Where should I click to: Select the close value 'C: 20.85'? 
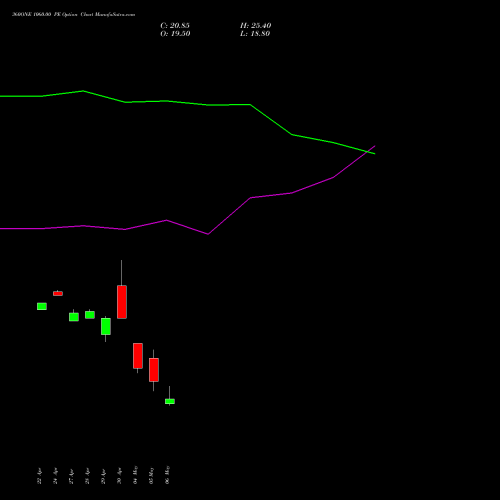coord(175,26)
